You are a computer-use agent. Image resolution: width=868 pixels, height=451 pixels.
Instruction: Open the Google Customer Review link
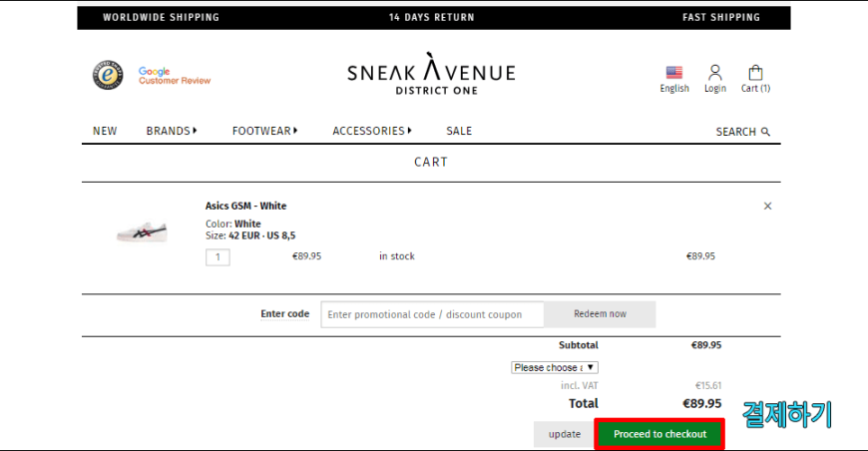point(175,76)
